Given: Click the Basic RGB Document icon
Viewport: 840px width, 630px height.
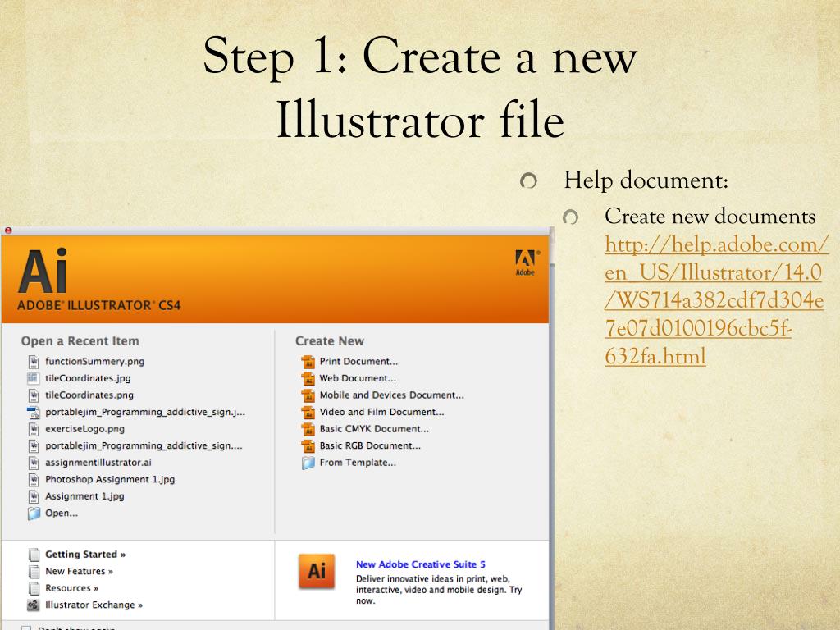Looking at the screenshot, I should coord(308,445).
